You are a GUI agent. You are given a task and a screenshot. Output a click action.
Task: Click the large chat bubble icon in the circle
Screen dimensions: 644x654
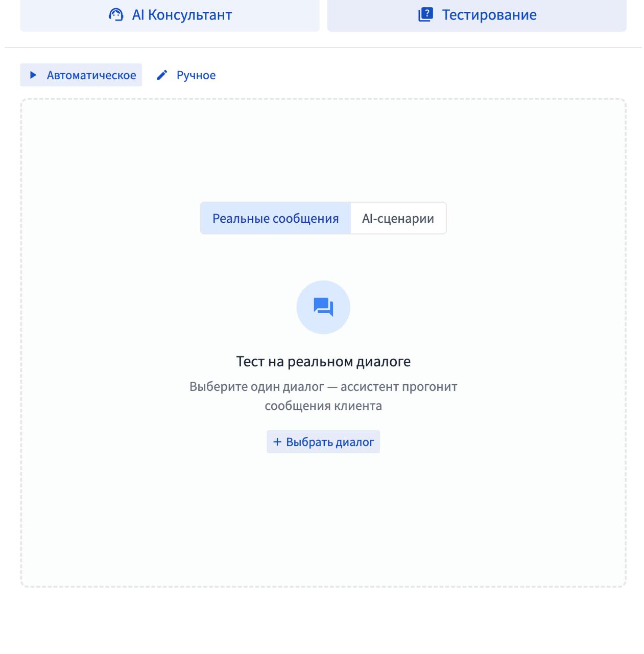(x=323, y=306)
